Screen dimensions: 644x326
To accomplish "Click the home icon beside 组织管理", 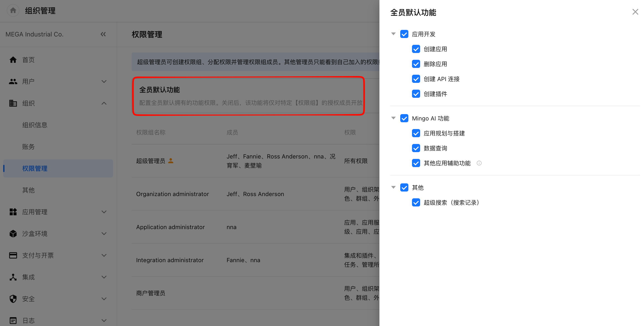I will [x=13, y=10].
